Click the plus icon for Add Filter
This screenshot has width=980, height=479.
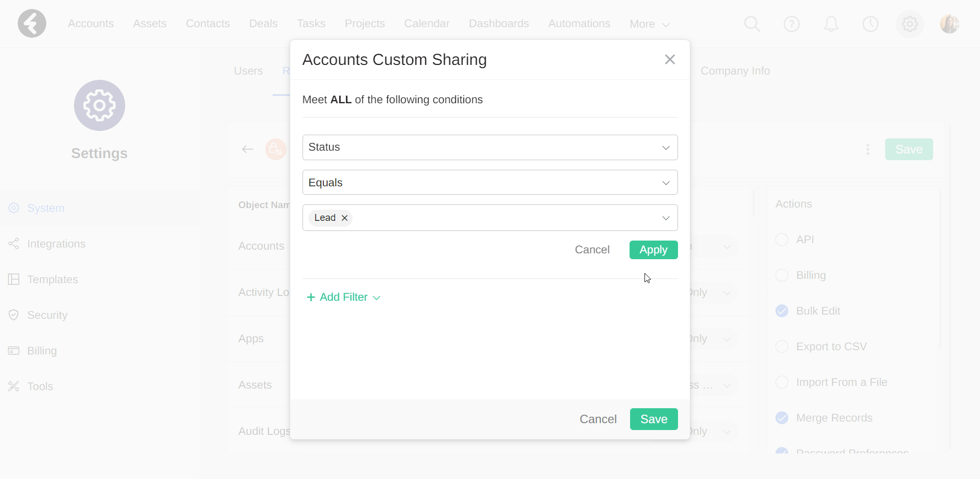[x=311, y=297]
